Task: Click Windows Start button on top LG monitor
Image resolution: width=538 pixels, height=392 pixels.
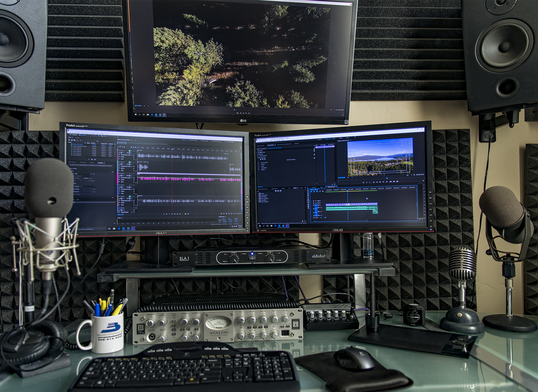Action: [136, 115]
